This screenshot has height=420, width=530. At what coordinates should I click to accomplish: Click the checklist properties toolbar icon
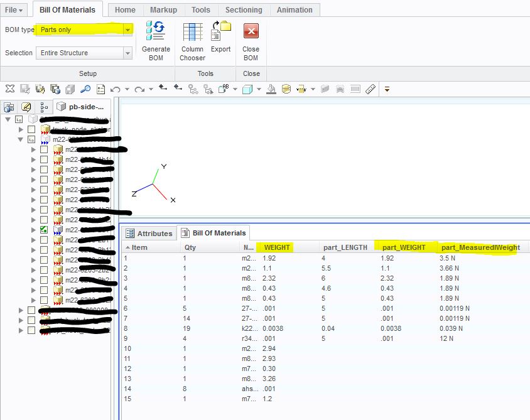pos(100,89)
